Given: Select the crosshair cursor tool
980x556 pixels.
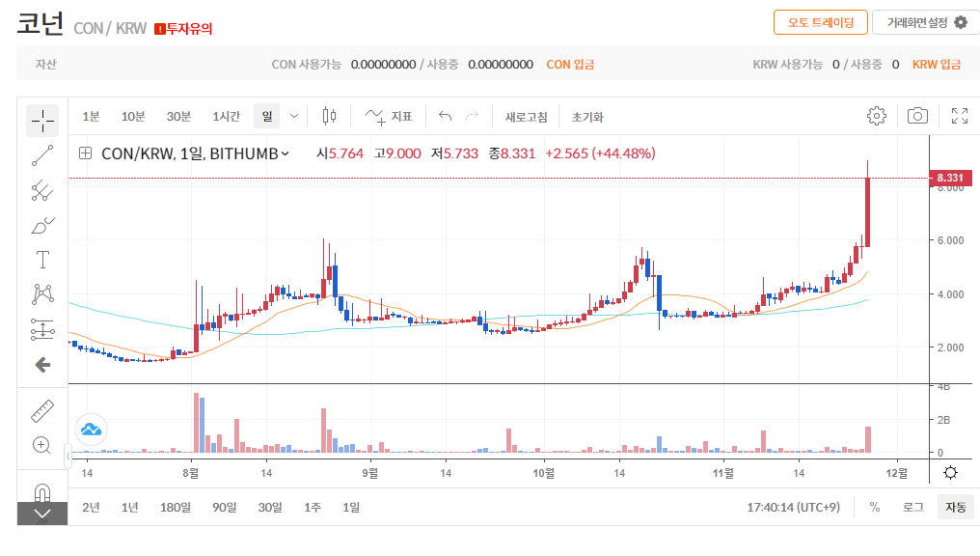Looking at the screenshot, I should point(42,121).
